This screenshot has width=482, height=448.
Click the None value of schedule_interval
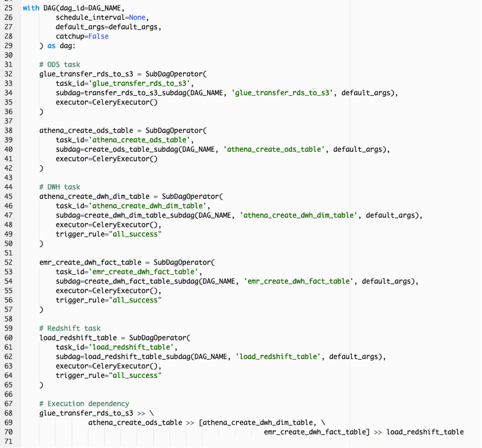[x=137, y=18]
